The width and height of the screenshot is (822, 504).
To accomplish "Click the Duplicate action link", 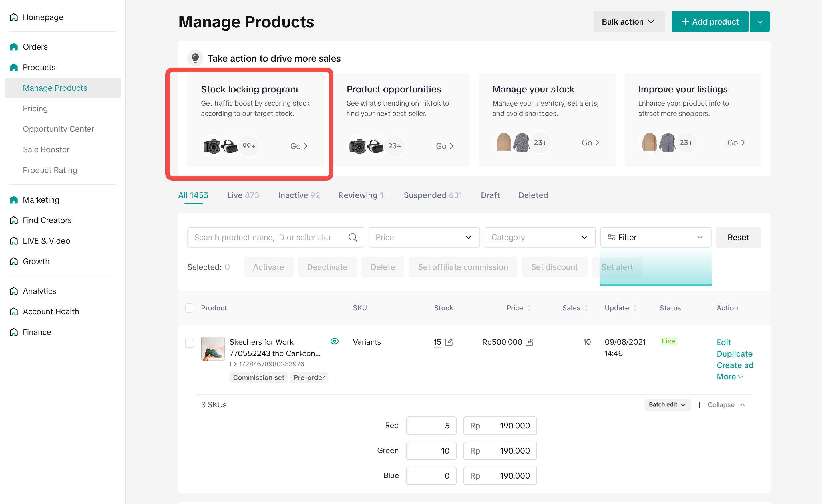I will (734, 354).
